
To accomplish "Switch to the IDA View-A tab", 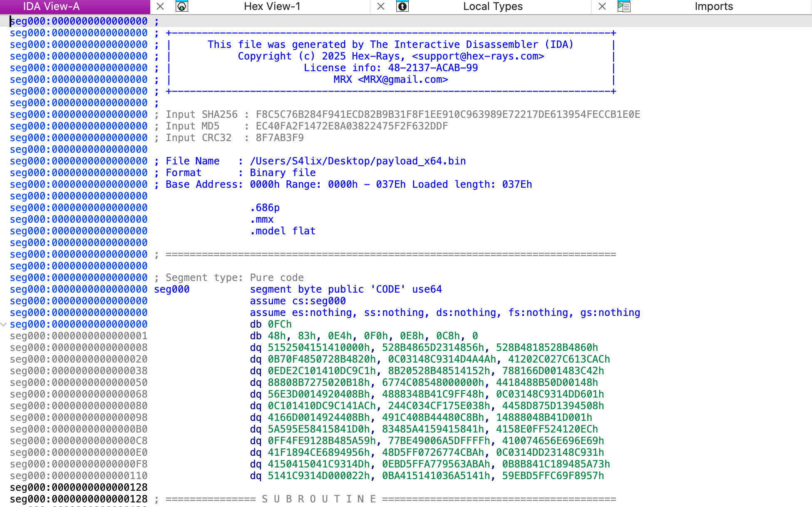I will click(51, 6).
